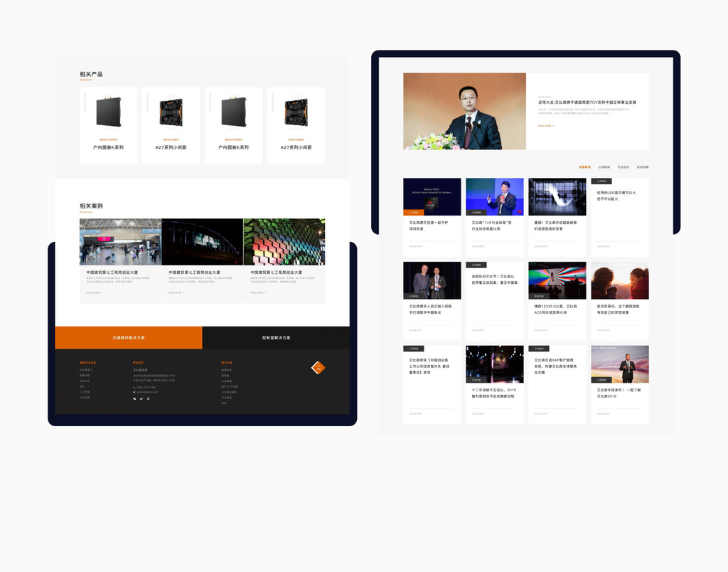728x572 pixels.
Task: Click the featured speaker-at-podium photo
Action: tap(464, 111)
